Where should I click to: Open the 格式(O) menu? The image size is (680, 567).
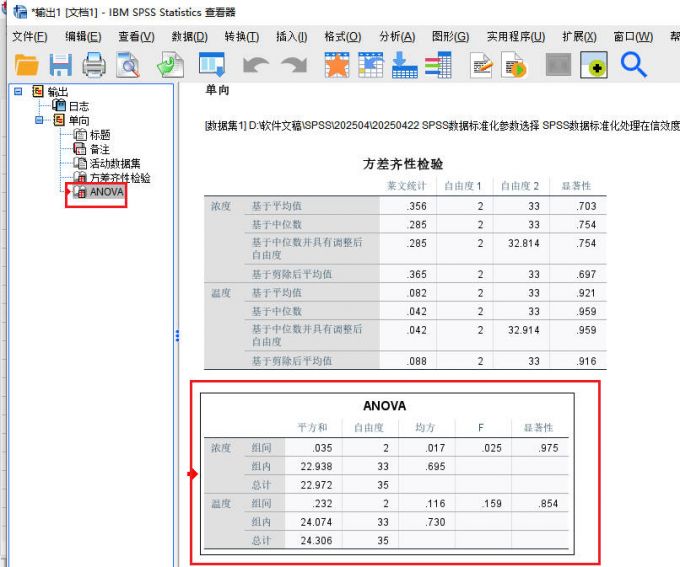343,37
